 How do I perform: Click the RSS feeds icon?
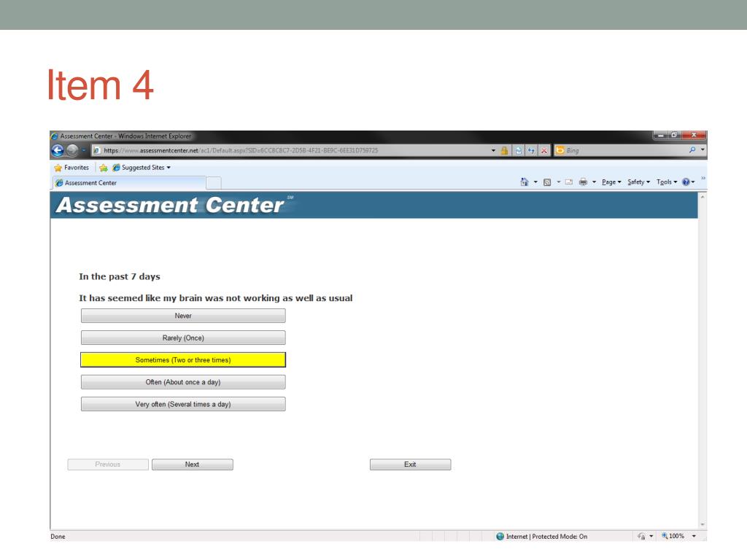(547, 182)
